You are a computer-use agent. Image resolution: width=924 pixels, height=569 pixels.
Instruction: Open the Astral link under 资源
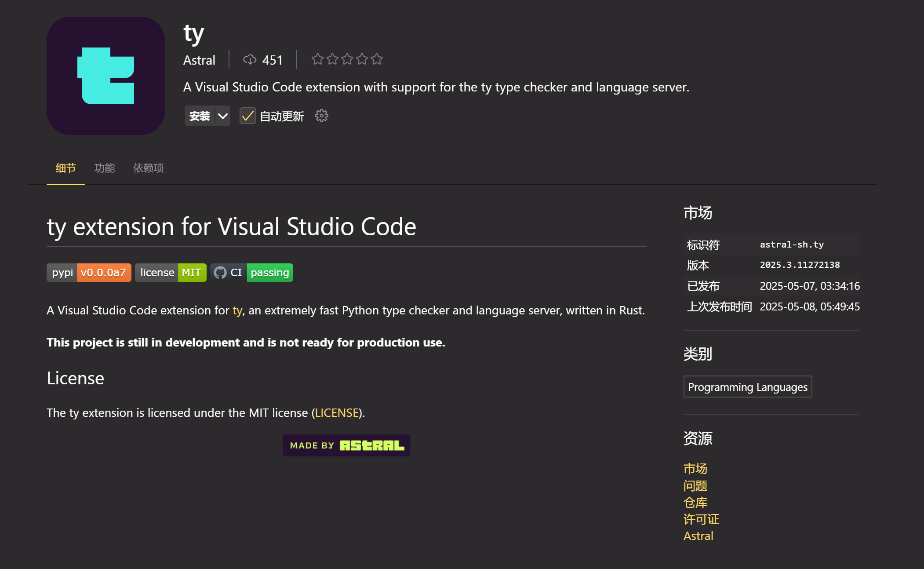coord(698,536)
